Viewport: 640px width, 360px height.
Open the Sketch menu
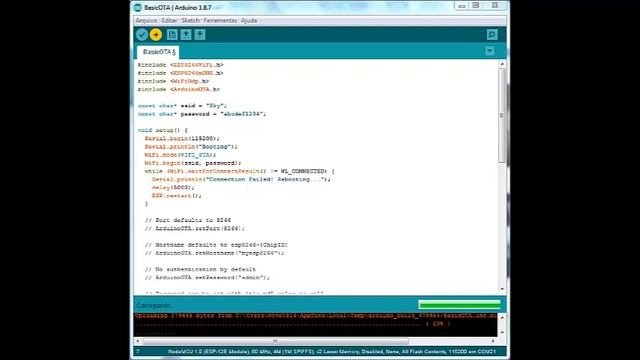pos(191,20)
